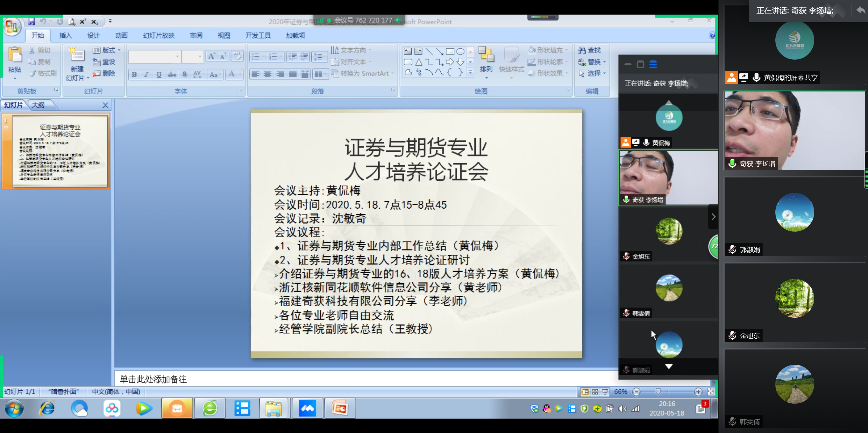Click the zoom slider handle
Image resolution: width=868 pixels, height=433 pixels.
pos(658,391)
